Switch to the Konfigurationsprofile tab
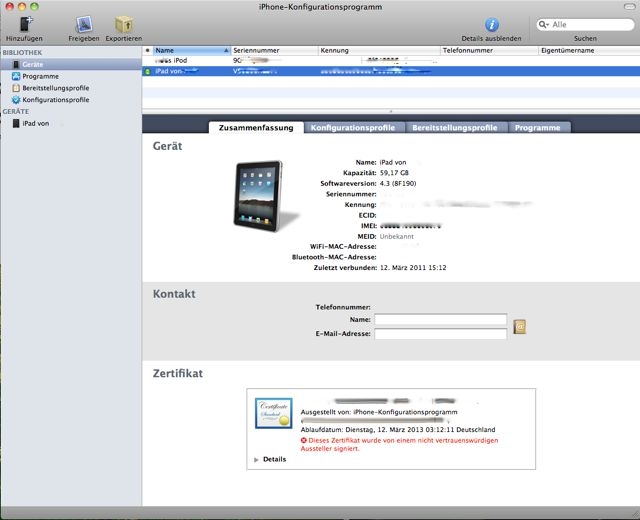This screenshot has width=640, height=520. pos(353,127)
